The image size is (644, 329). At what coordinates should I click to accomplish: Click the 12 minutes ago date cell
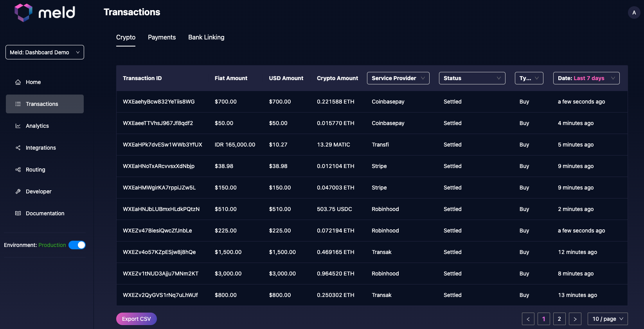577,252
